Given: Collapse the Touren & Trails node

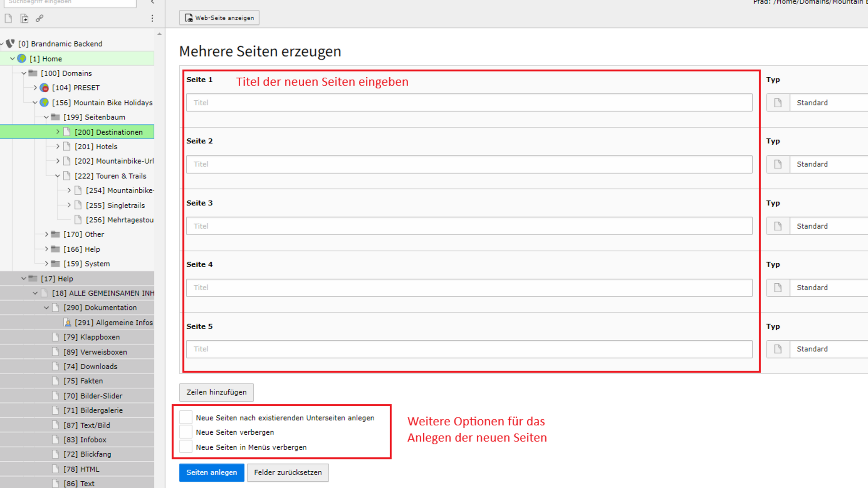Looking at the screenshot, I should click(57, 176).
